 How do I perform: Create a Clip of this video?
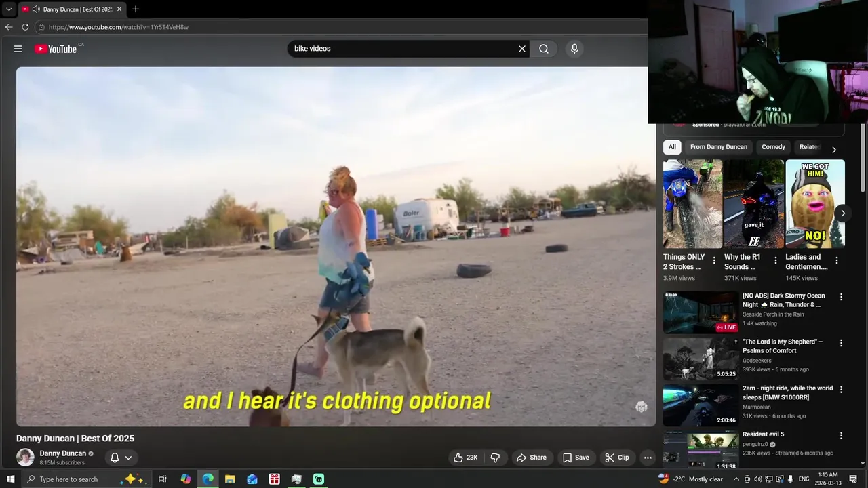617,457
